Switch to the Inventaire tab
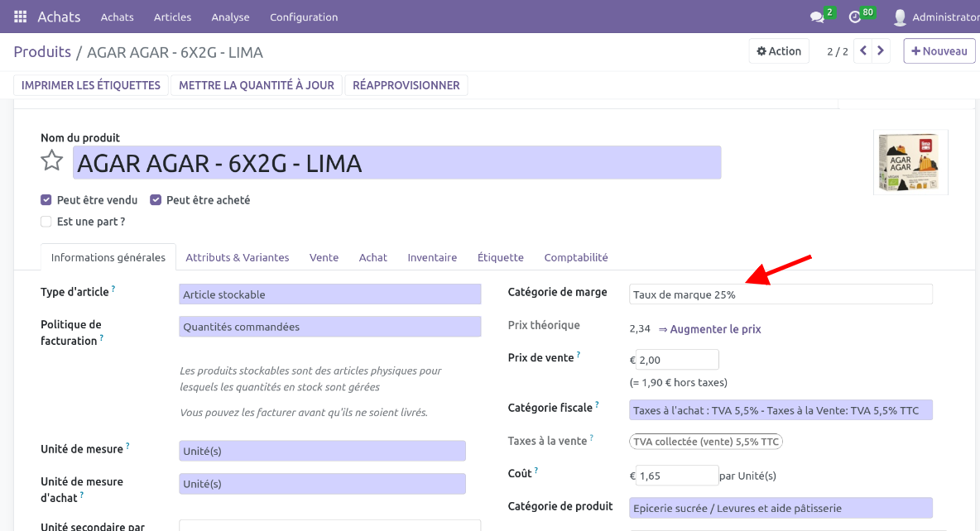This screenshot has width=980, height=531. (x=432, y=257)
